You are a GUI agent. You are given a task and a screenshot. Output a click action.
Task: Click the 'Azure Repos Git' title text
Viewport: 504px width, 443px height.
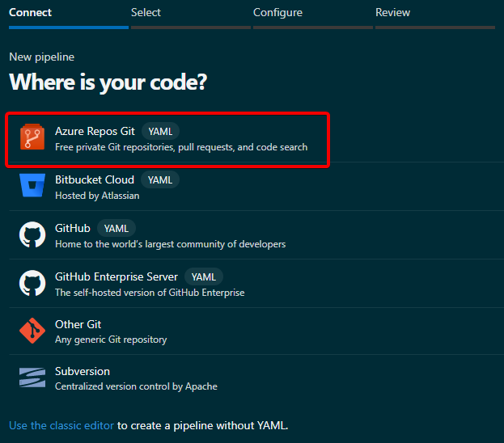[x=95, y=131]
